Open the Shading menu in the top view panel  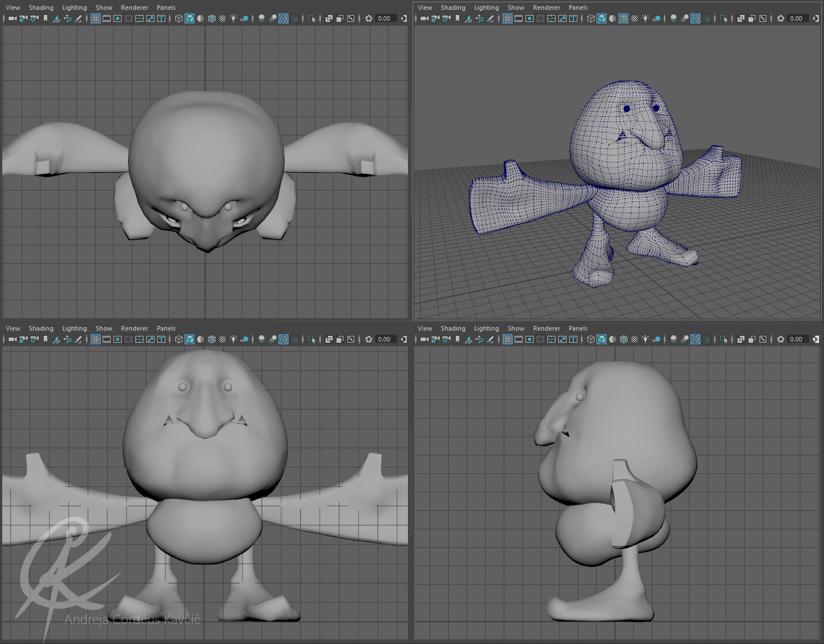[x=41, y=7]
